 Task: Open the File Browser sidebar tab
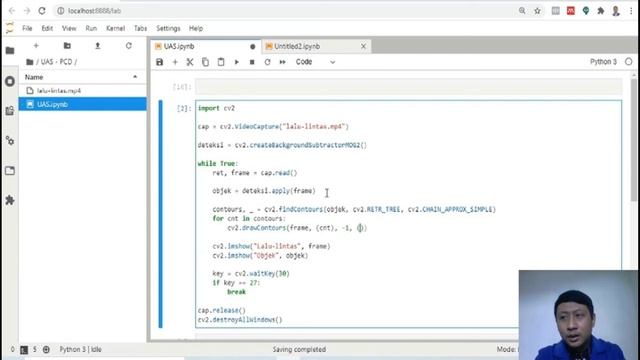click(10, 51)
